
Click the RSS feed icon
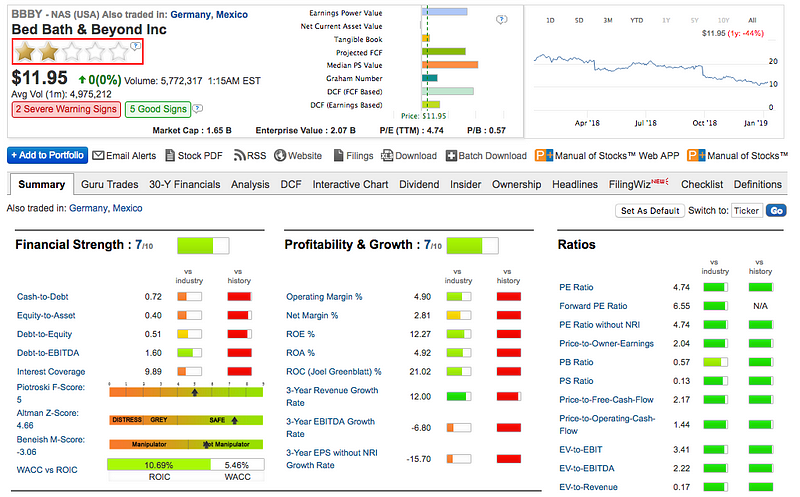click(239, 156)
